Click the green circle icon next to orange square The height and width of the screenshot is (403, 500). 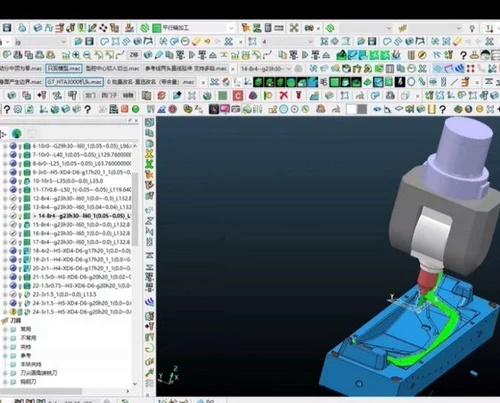click(136, 109)
